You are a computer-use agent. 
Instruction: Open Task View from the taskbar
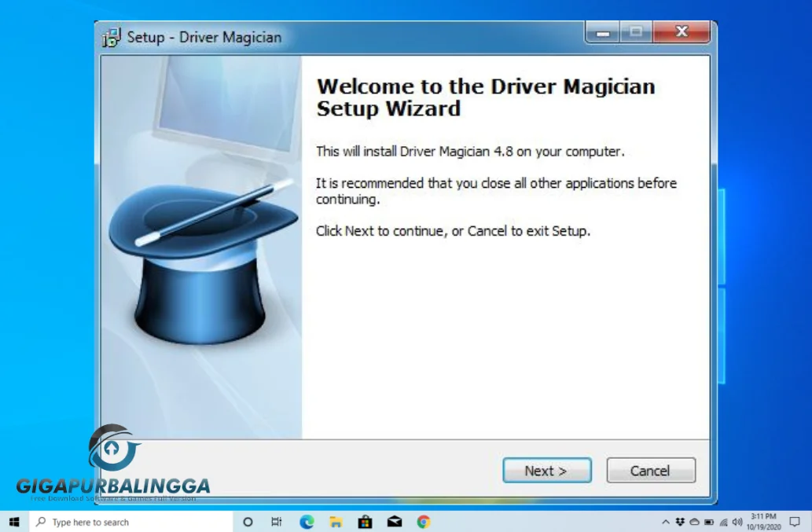(275, 521)
